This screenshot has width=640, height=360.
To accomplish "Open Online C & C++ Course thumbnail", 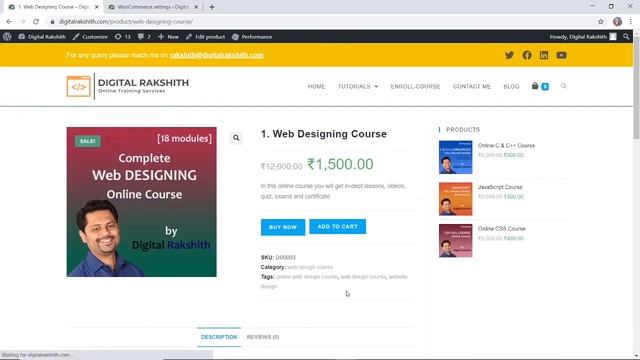I will tap(456, 157).
